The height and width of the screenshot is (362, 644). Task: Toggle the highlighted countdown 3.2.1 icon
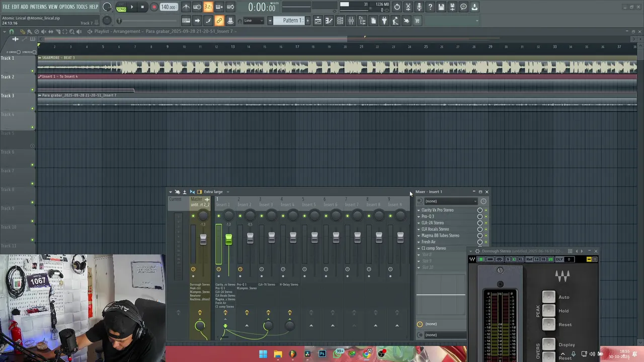pyautogui.click(x=208, y=7)
